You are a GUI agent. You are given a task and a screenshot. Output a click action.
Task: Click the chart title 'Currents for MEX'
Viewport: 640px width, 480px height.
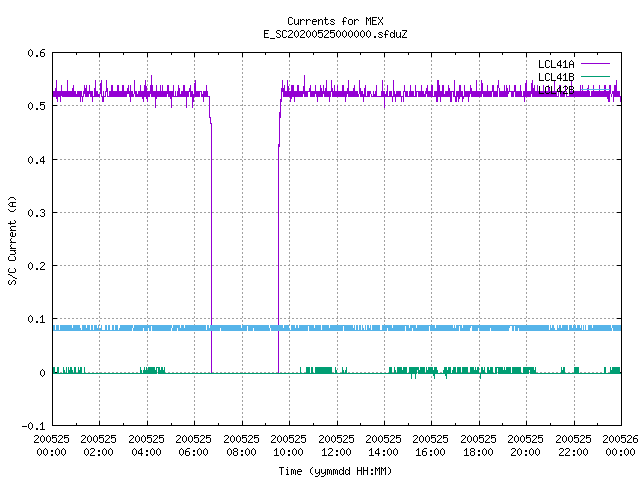click(335, 21)
